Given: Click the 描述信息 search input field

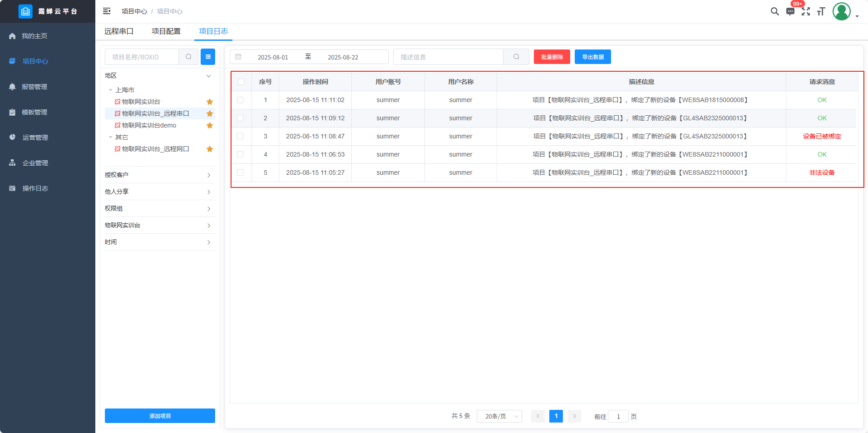Looking at the screenshot, I should tap(448, 57).
